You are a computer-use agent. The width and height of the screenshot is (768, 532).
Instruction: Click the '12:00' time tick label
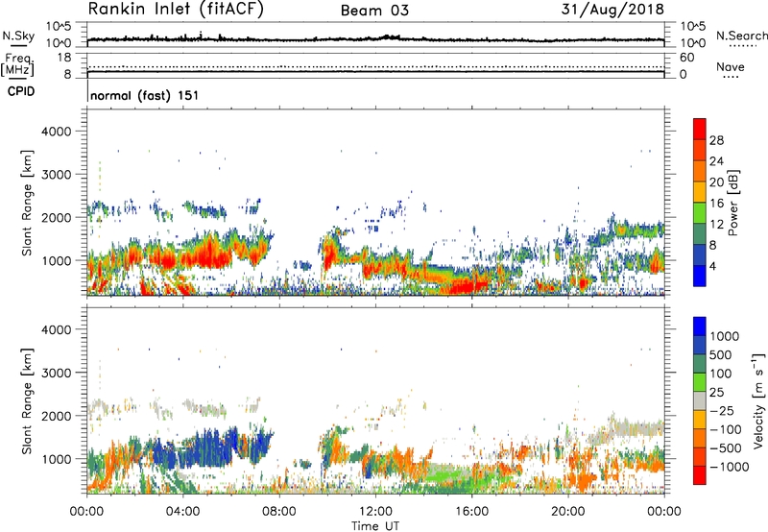point(375,512)
